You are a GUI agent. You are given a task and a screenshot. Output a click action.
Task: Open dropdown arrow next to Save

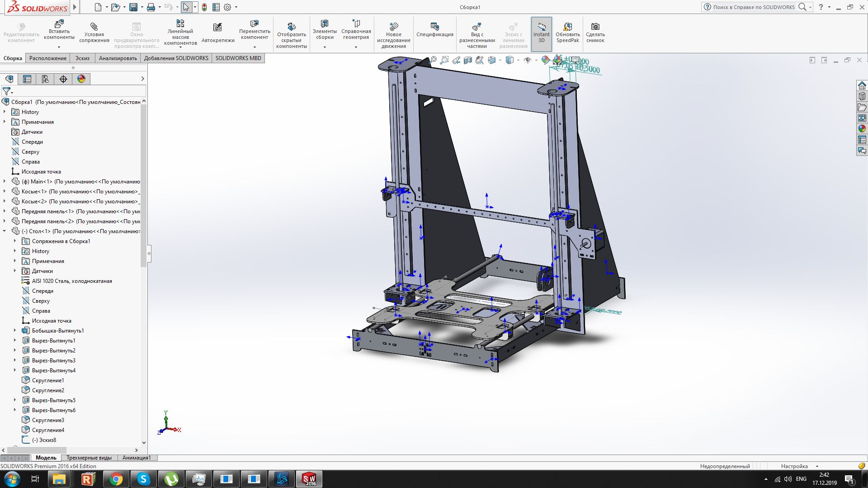coord(142,7)
